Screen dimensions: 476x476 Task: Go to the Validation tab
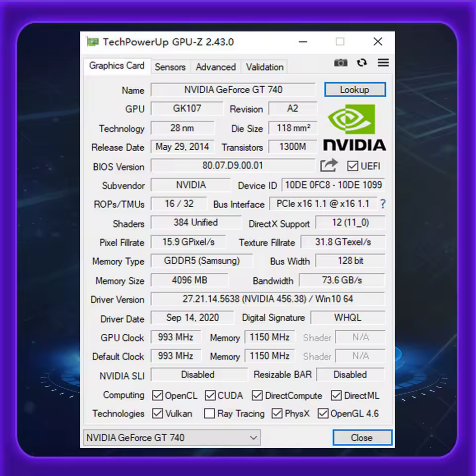(x=264, y=67)
